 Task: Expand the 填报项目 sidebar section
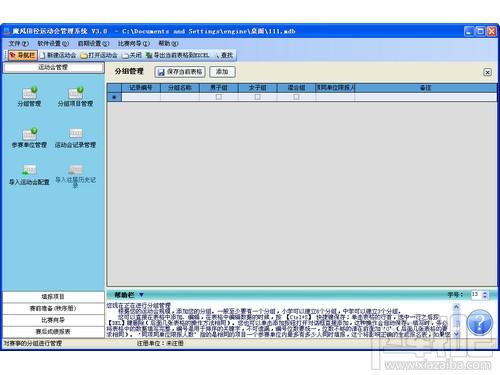click(x=53, y=297)
